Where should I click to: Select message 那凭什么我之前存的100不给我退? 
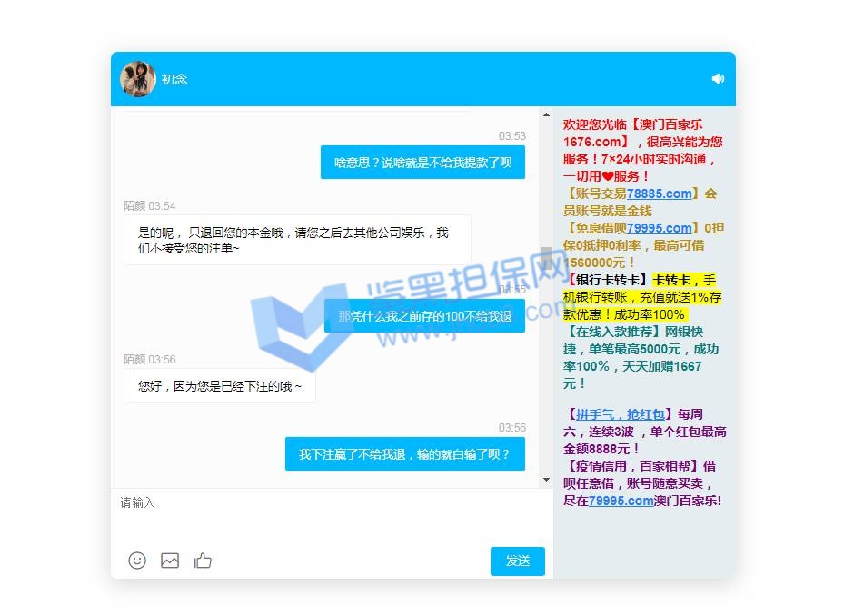pos(424,316)
